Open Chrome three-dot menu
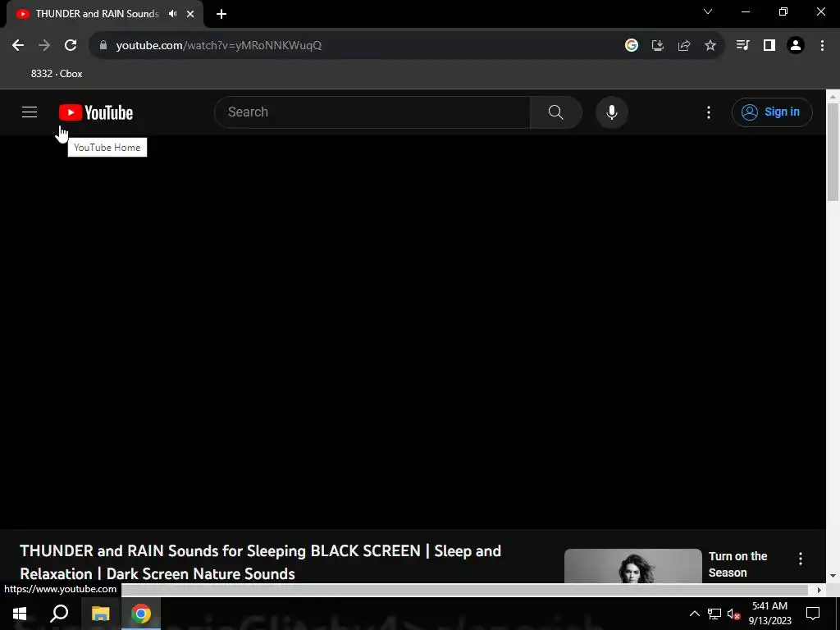This screenshot has height=630, width=840. tap(822, 46)
